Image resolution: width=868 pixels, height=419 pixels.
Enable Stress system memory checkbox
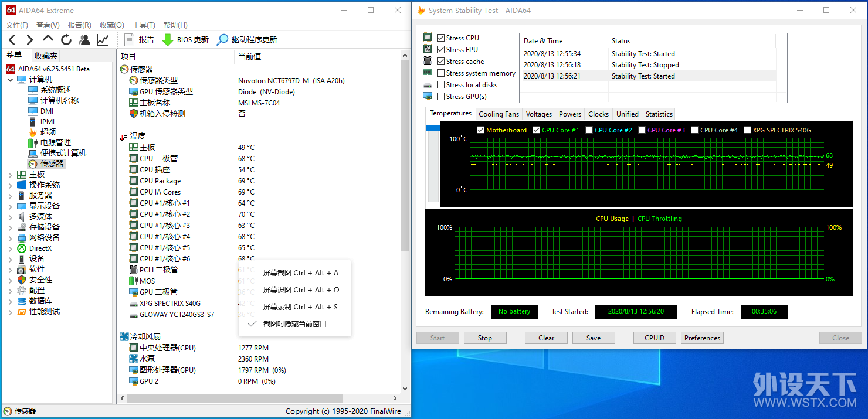tap(440, 73)
